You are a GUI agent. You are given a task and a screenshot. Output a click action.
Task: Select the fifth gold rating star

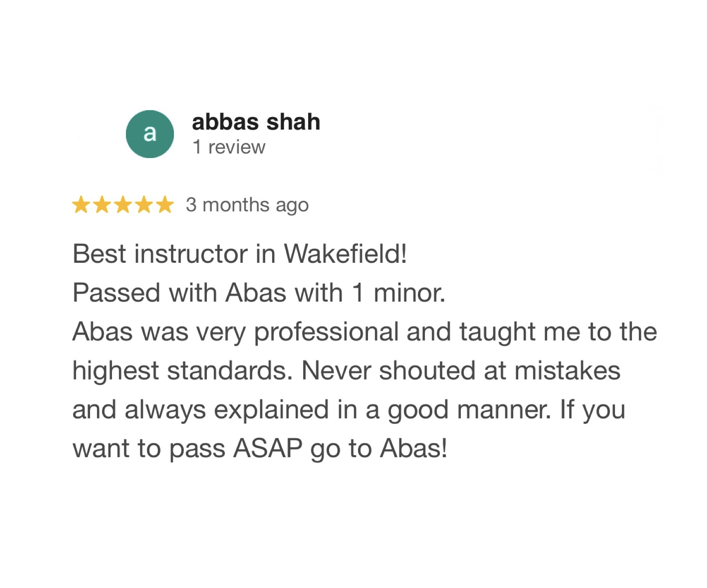(165, 205)
